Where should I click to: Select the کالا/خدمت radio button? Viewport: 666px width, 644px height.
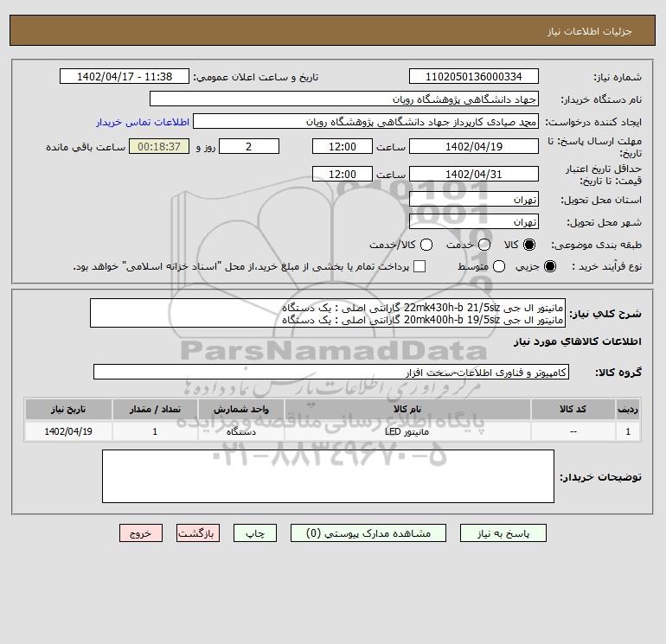426,245
